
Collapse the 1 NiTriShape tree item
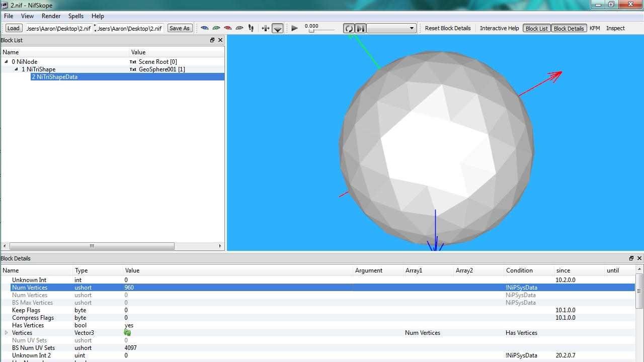click(16, 69)
